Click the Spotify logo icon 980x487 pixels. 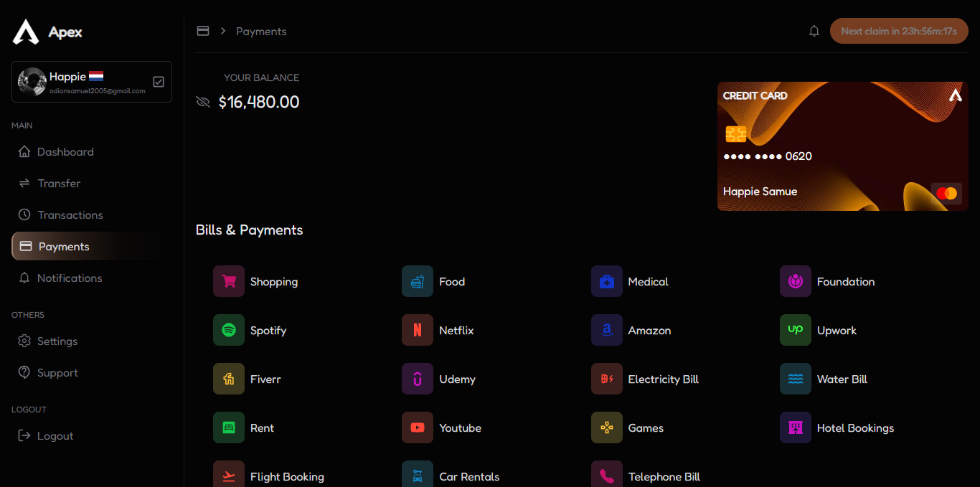coord(229,330)
